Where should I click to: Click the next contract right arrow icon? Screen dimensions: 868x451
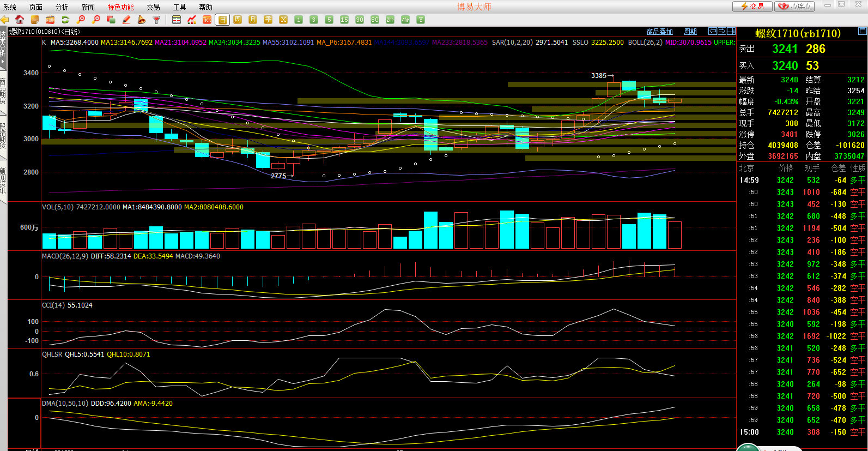click(x=722, y=31)
